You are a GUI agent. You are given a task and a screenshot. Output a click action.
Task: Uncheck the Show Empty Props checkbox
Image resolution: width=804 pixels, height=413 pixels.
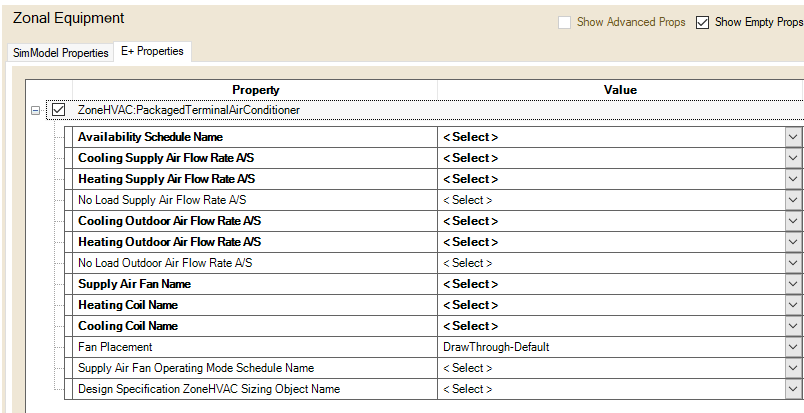pos(702,22)
